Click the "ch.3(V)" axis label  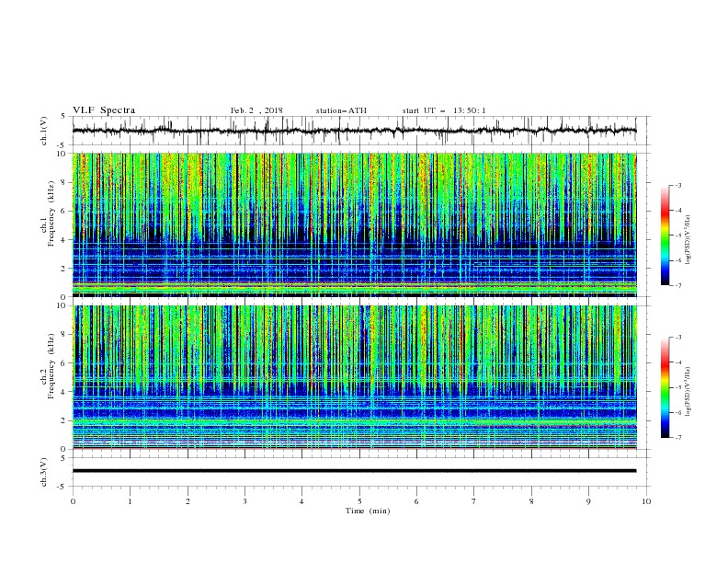44,472
